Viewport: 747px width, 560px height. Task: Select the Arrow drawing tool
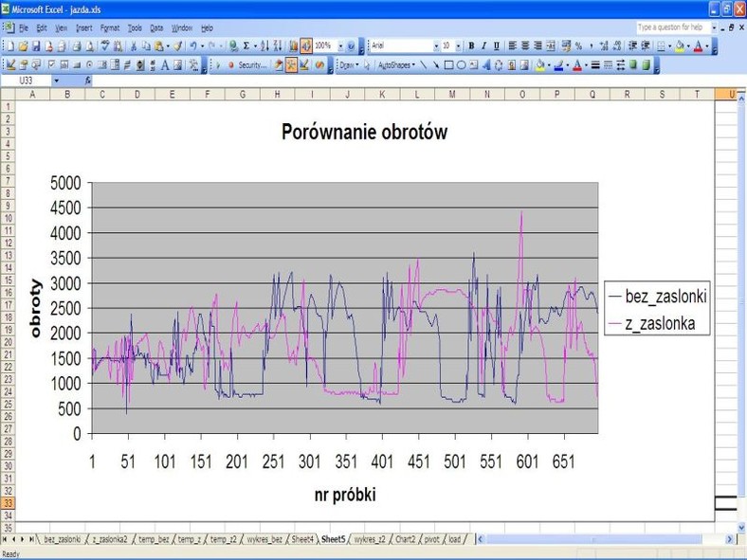click(x=436, y=64)
